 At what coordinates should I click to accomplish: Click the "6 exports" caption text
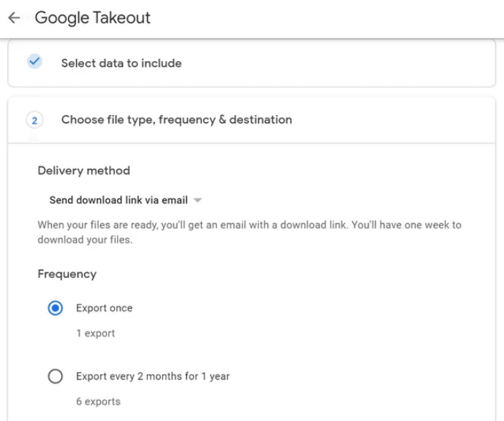tap(98, 402)
